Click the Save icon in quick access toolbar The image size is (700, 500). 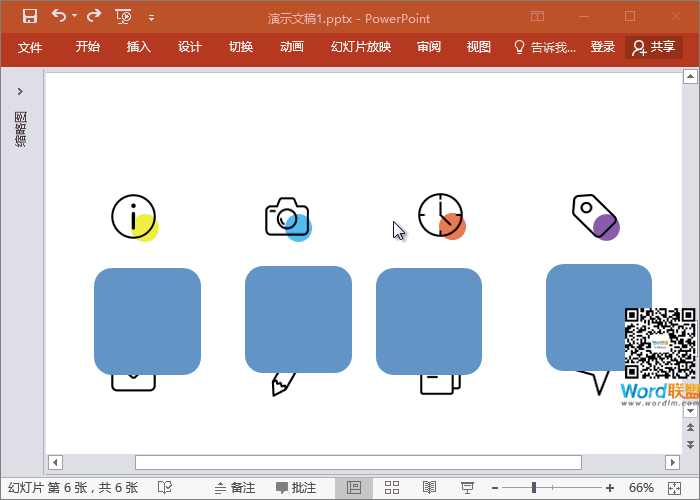point(30,16)
